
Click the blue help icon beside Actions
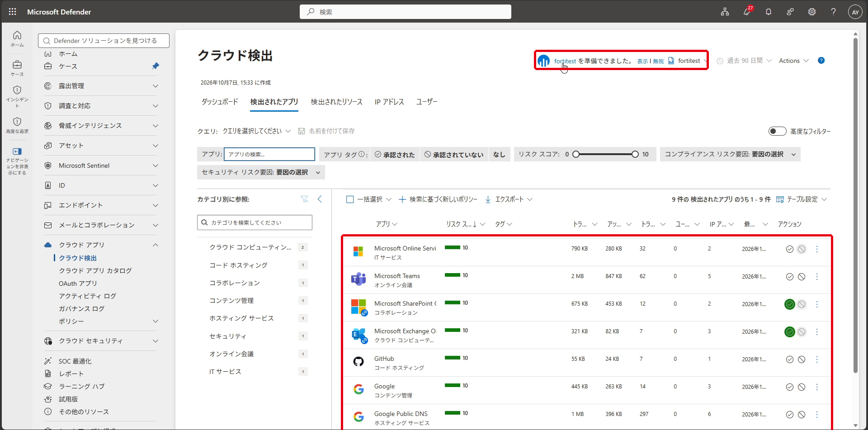(821, 61)
